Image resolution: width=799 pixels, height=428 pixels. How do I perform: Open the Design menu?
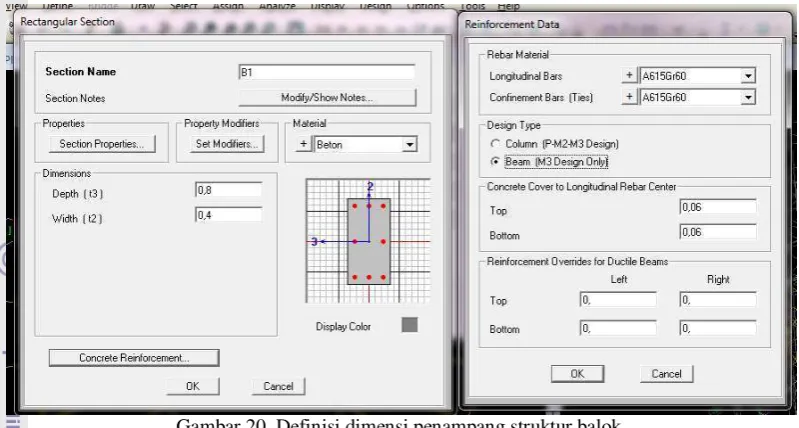(x=376, y=6)
